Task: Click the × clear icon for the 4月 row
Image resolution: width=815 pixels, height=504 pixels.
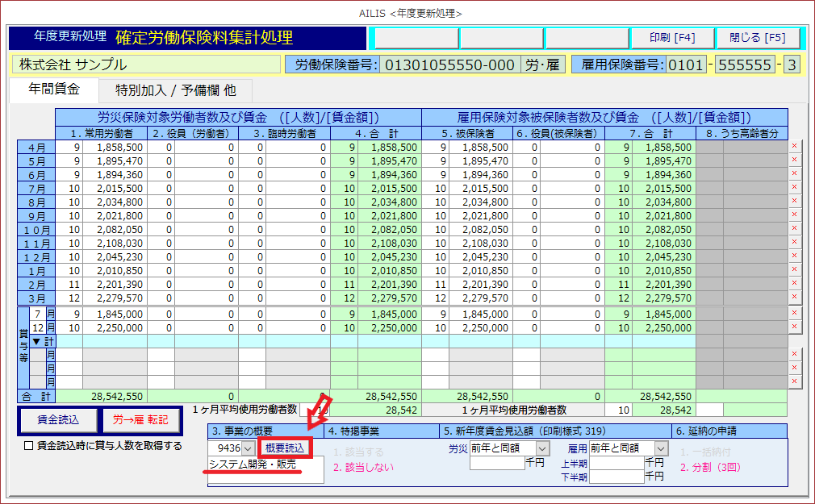Action: tap(795, 147)
